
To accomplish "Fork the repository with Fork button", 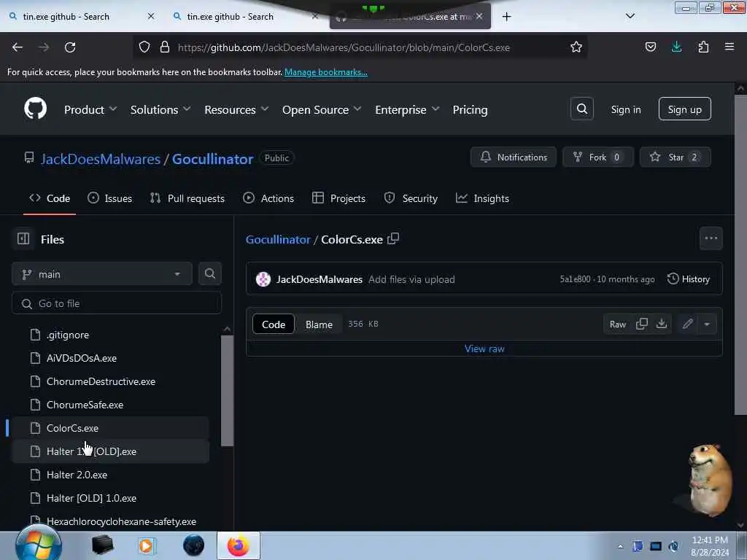I will click(598, 157).
